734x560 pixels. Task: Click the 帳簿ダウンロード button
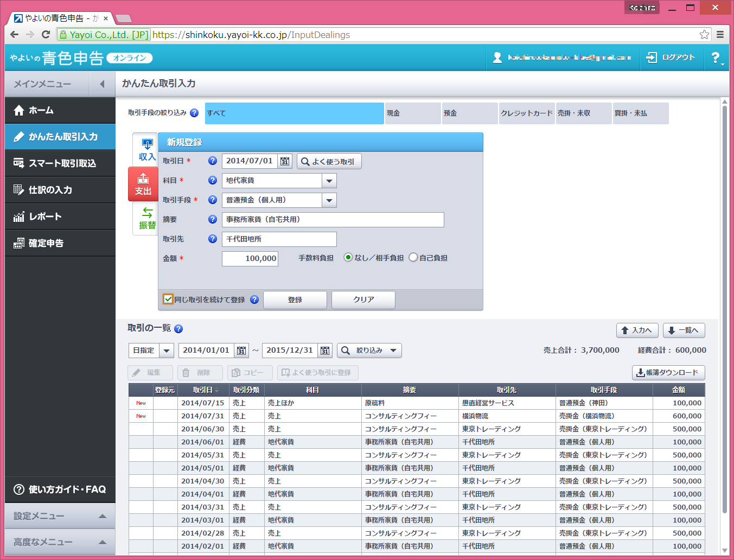point(668,373)
